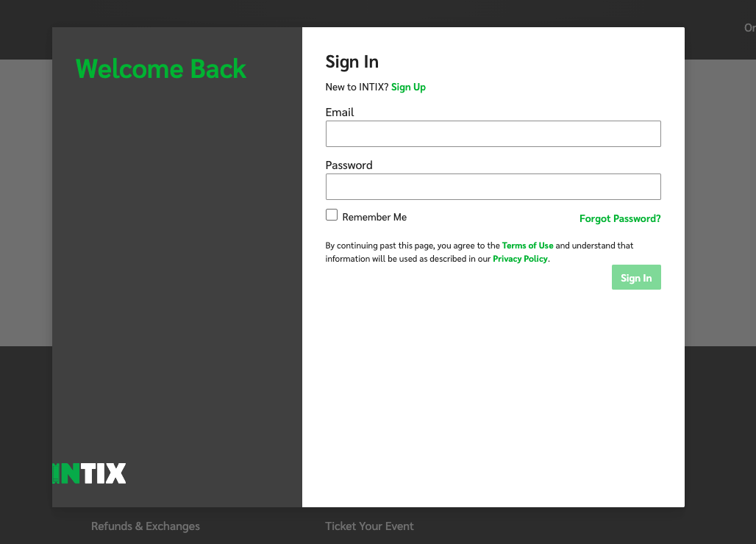Focus the Password input field

point(493,187)
